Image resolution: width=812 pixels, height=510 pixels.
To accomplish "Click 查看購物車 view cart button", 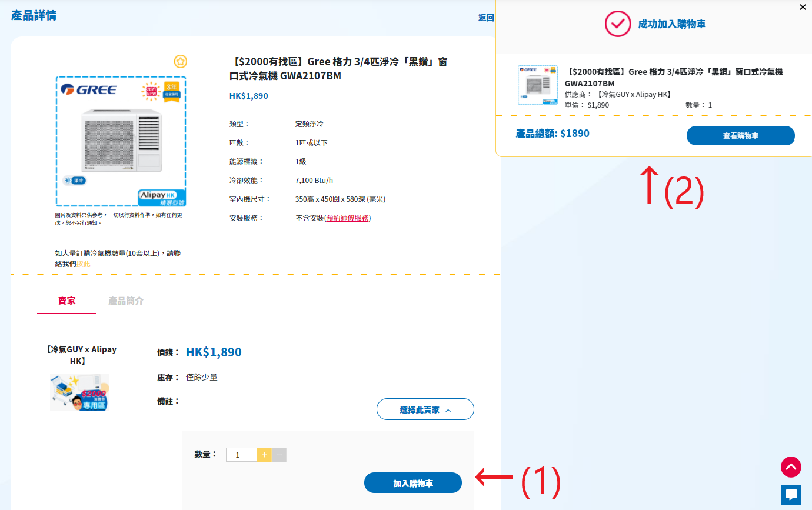I will point(741,135).
